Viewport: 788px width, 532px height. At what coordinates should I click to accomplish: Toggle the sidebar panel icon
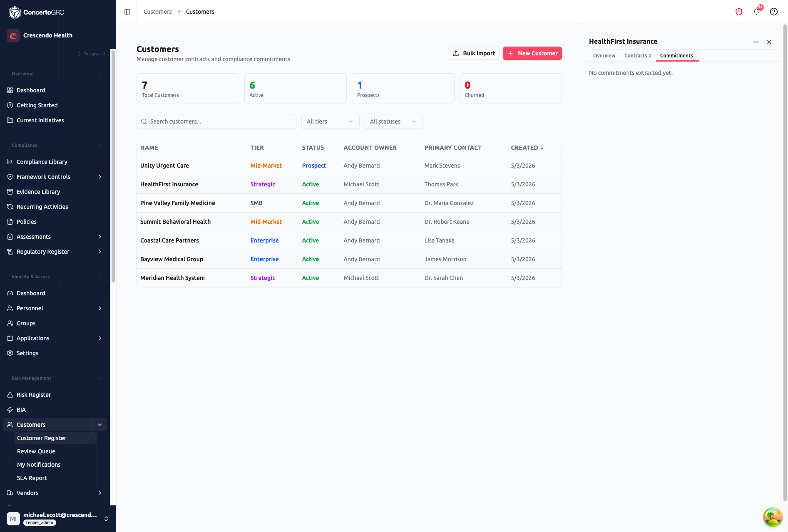coord(127,12)
